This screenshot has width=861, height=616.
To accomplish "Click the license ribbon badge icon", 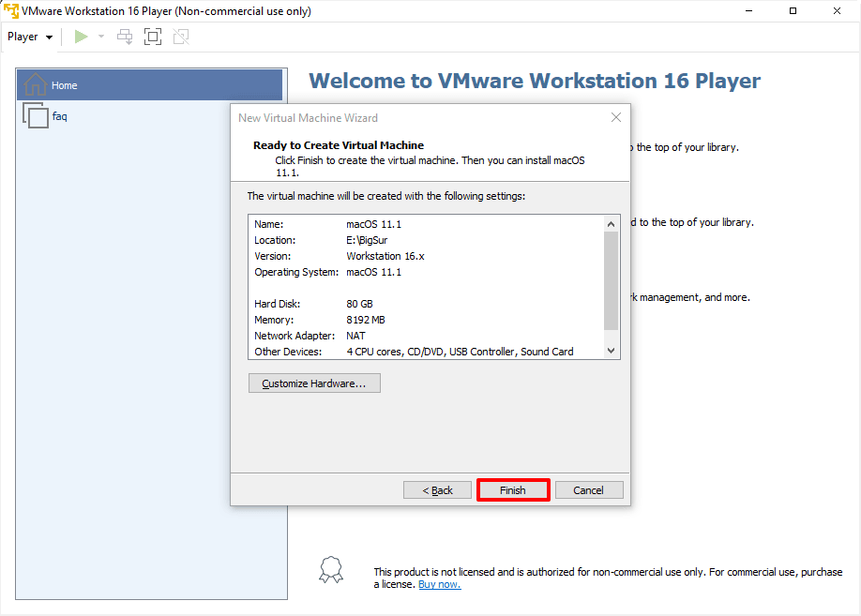I will click(331, 570).
